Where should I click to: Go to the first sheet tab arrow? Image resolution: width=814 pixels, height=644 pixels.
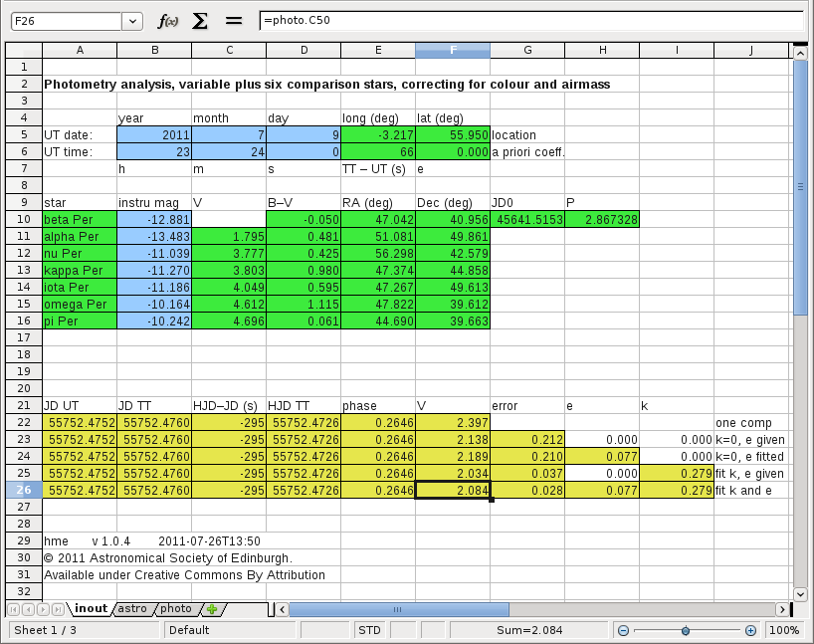click(x=15, y=609)
